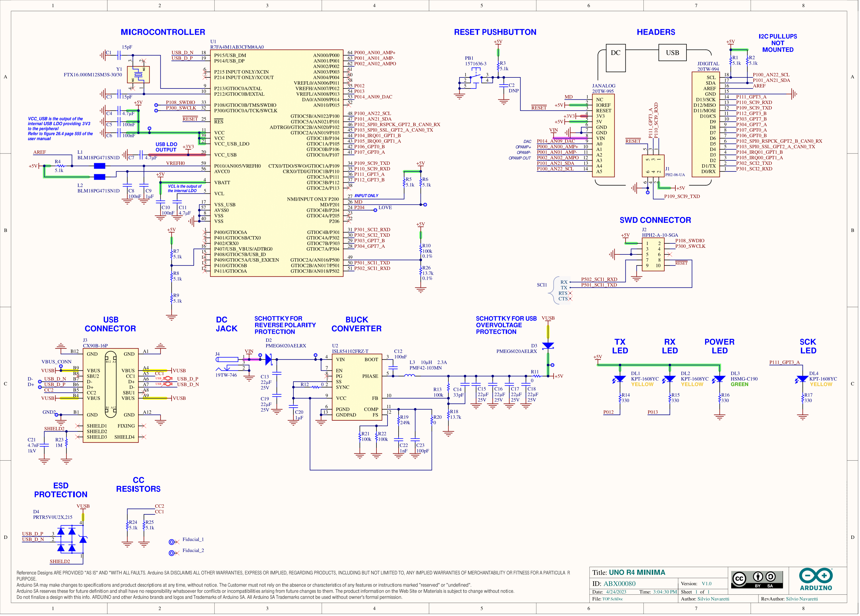Click the J3 CX90B-16P USB connector body
The height and width of the screenshot is (616, 860).
(110, 395)
